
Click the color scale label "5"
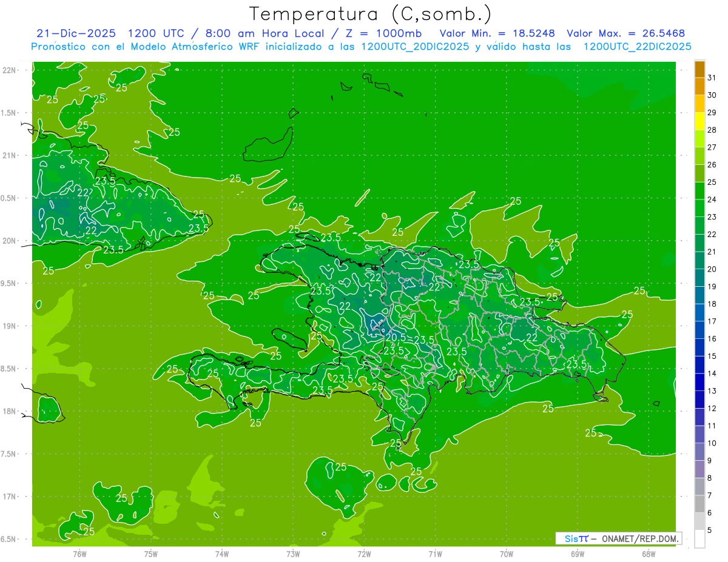pos(710,530)
